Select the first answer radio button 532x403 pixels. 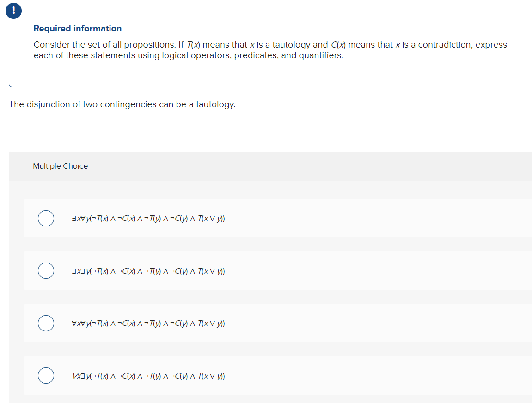[46, 218]
